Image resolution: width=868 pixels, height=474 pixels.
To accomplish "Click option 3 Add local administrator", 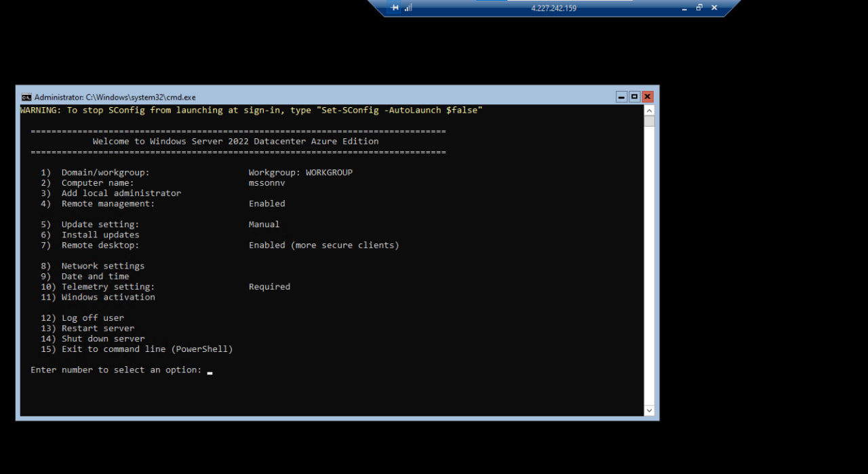I will coord(111,193).
